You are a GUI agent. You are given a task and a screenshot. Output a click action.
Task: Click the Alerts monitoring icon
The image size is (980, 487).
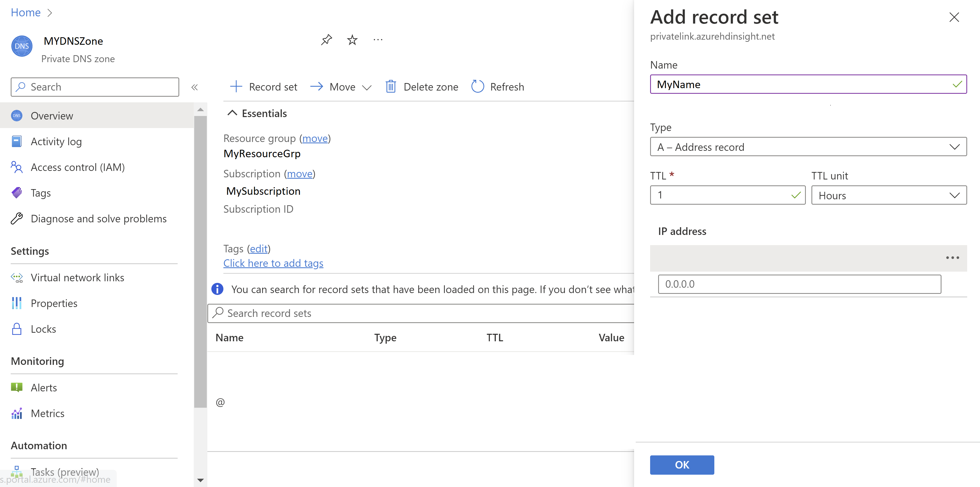click(17, 387)
